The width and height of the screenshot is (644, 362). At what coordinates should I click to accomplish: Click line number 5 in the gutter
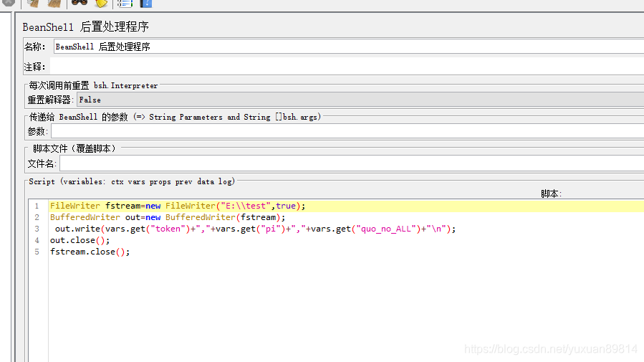coord(37,252)
